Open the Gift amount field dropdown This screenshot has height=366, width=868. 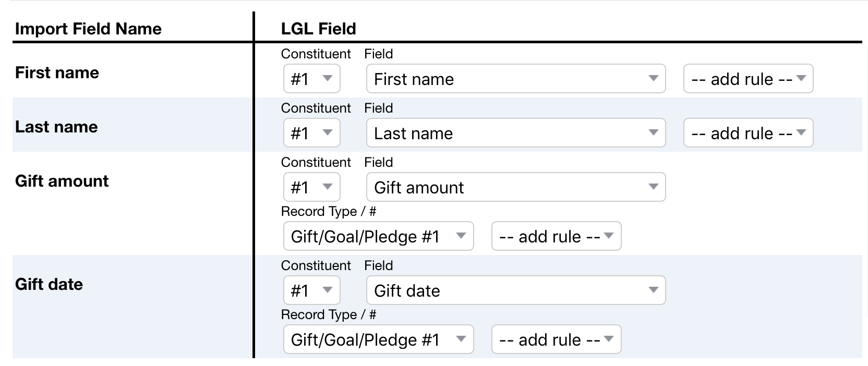516,187
